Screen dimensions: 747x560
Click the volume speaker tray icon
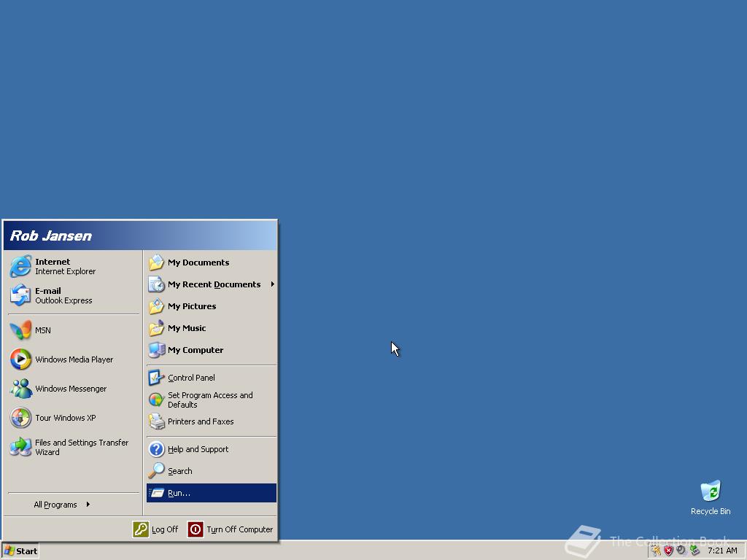(x=682, y=551)
